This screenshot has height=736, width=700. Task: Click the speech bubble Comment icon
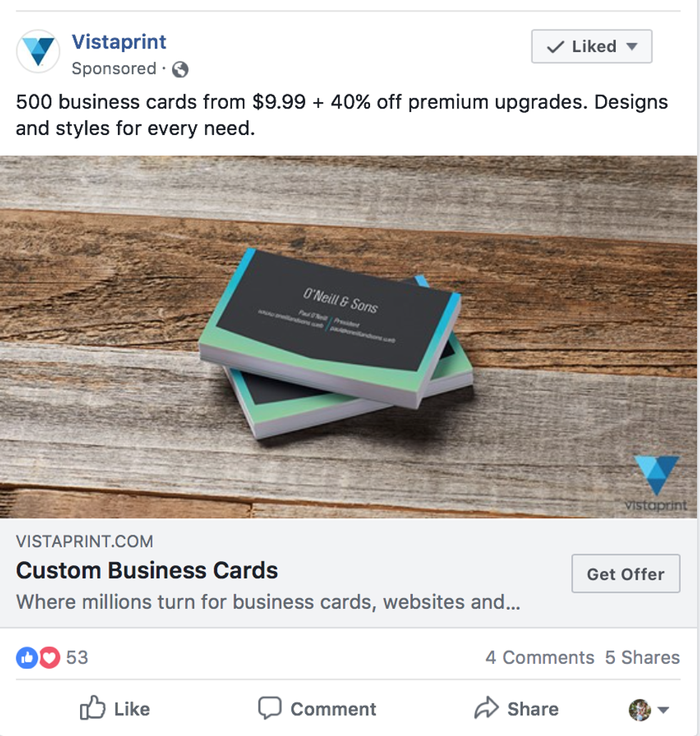click(x=270, y=708)
